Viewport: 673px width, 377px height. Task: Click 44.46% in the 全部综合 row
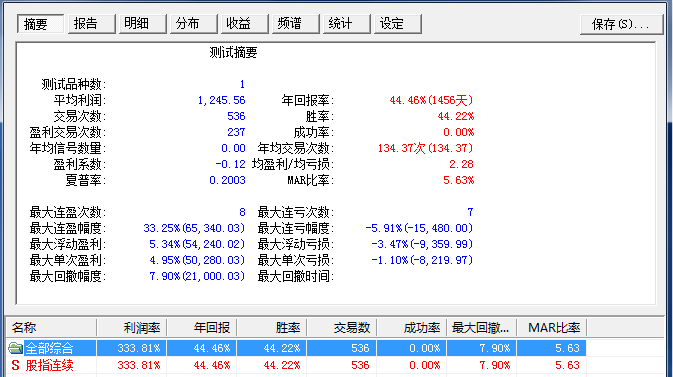click(212, 348)
